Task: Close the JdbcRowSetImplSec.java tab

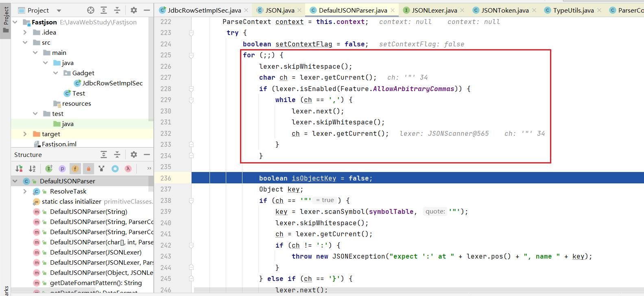Action: click(246, 10)
